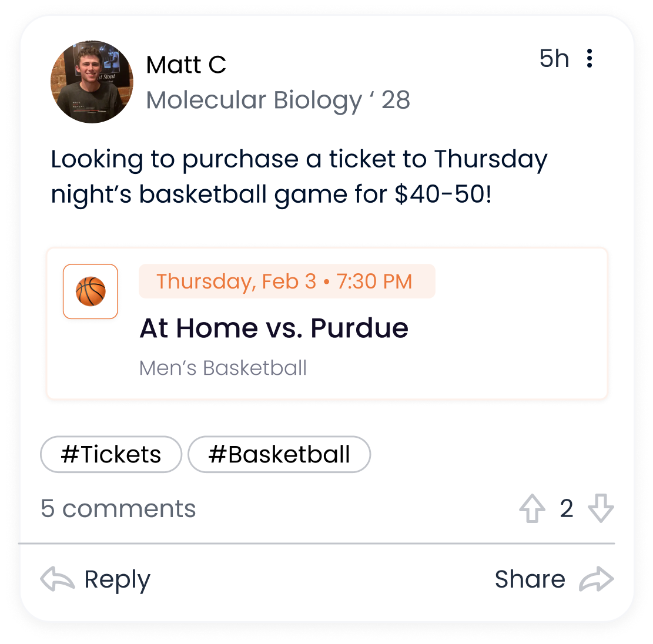Select the #Basketball hashtag
The height and width of the screenshot is (644, 653).
[279, 454]
